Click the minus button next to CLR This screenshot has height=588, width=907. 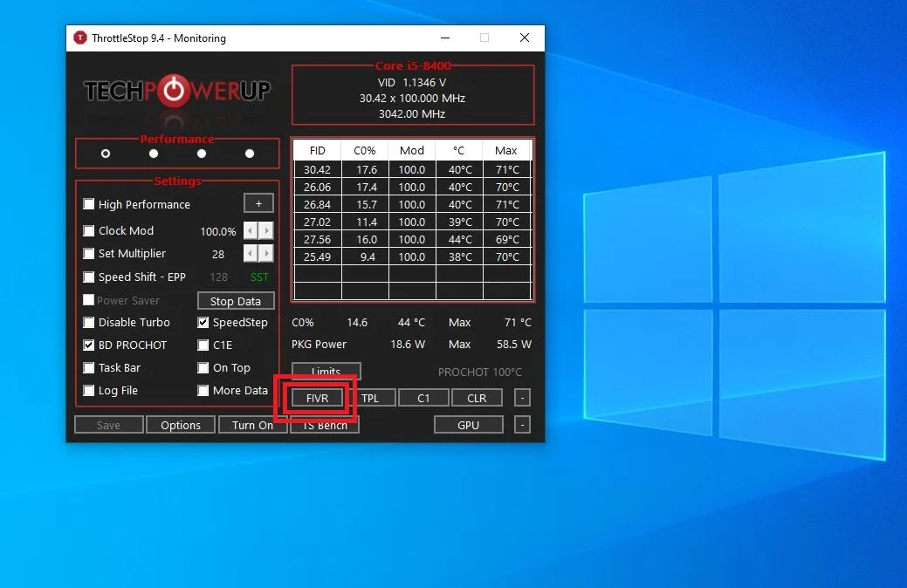tap(522, 398)
